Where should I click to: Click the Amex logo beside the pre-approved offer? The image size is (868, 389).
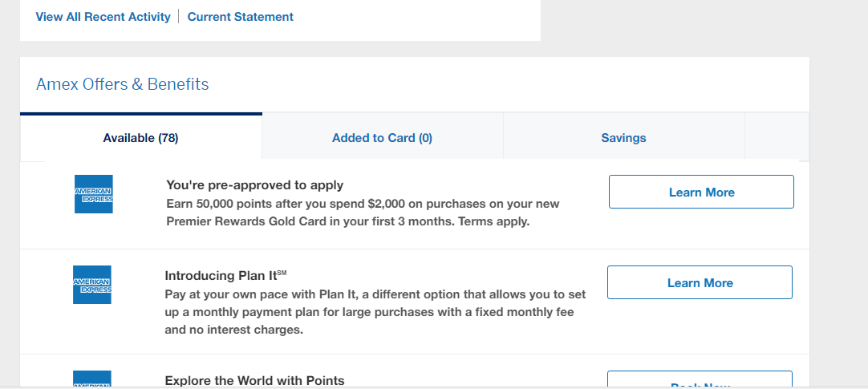[x=94, y=194]
